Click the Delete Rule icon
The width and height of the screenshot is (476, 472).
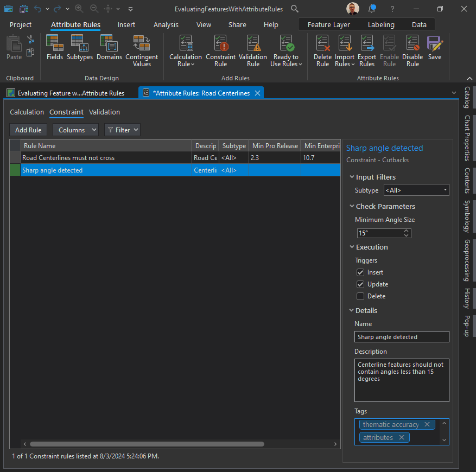click(322, 50)
